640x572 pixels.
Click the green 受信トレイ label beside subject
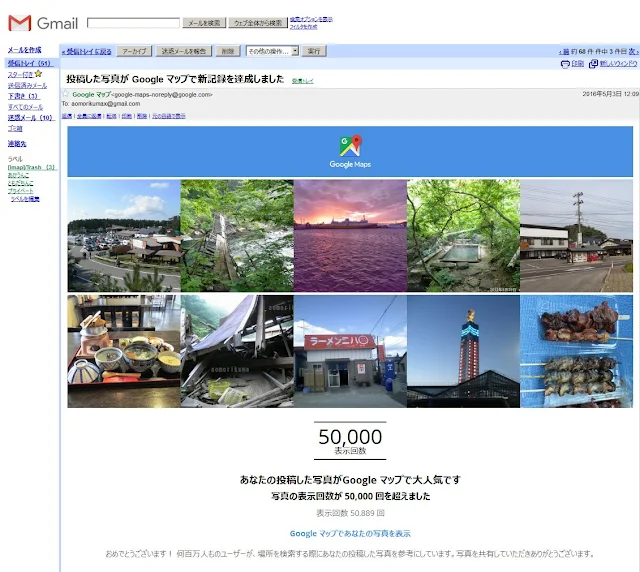302,81
